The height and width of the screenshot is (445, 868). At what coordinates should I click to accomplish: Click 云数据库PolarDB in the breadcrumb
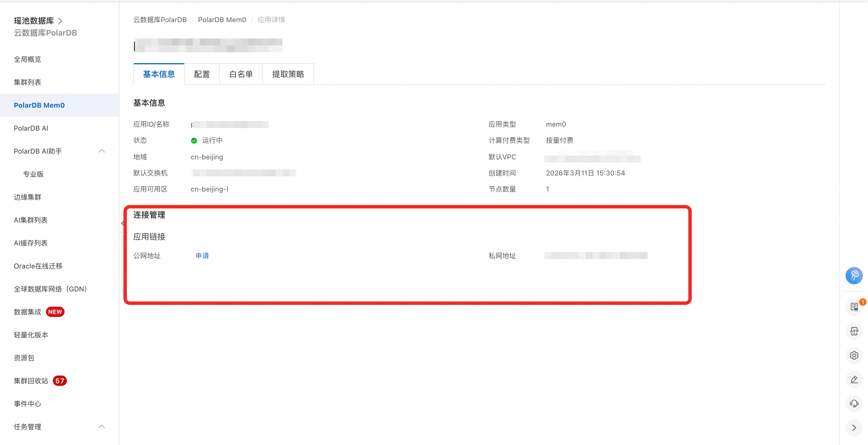coord(160,20)
